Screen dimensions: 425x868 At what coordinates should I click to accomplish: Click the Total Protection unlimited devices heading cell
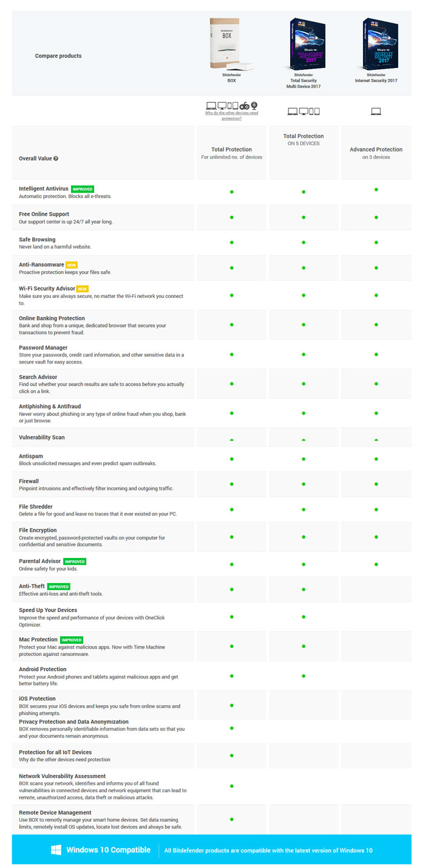point(231,153)
